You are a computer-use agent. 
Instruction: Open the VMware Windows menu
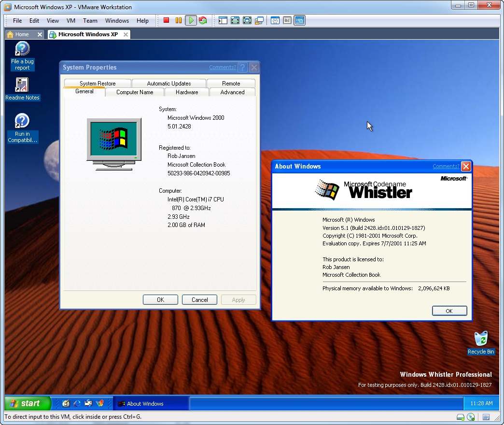117,21
